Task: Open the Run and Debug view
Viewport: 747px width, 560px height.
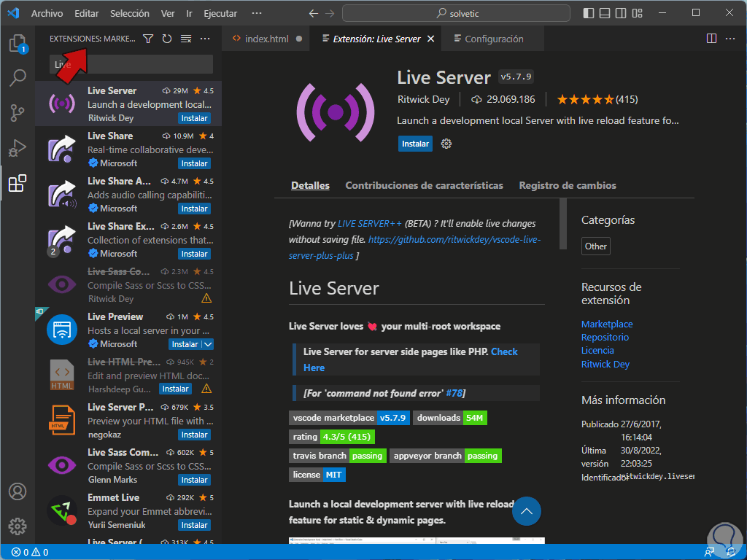Action: [18, 148]
